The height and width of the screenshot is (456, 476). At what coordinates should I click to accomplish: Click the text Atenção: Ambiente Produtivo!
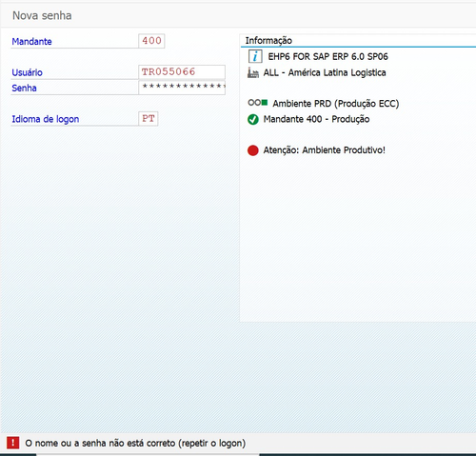[x=324, y=150]
